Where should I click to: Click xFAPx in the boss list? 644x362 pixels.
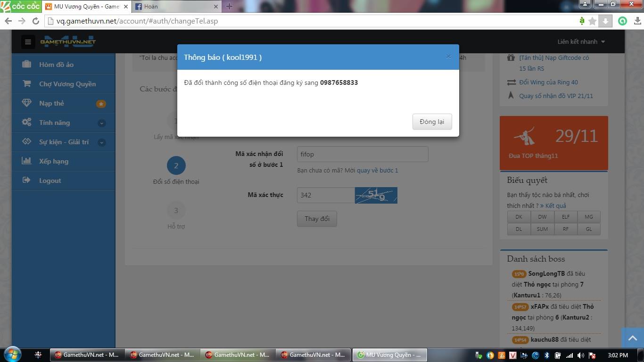click(x=540, y=306)
